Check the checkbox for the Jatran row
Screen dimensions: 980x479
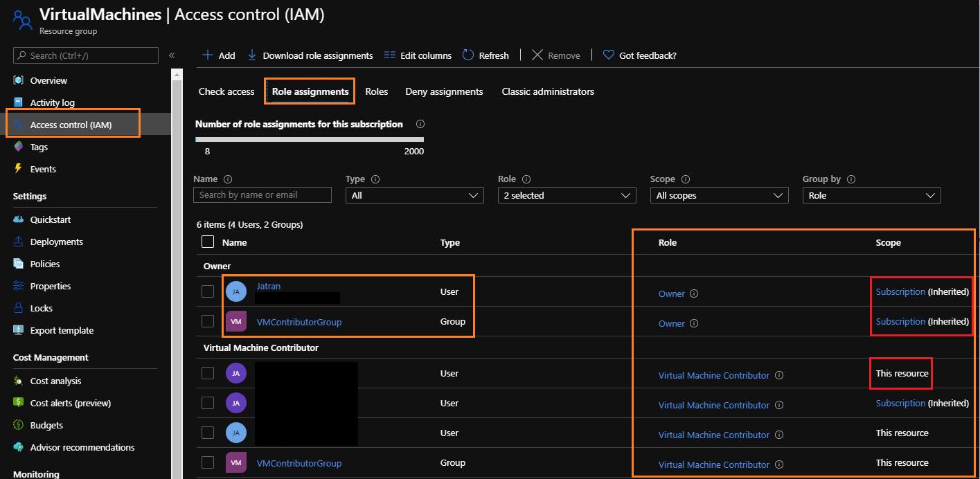tap(207, 291)
